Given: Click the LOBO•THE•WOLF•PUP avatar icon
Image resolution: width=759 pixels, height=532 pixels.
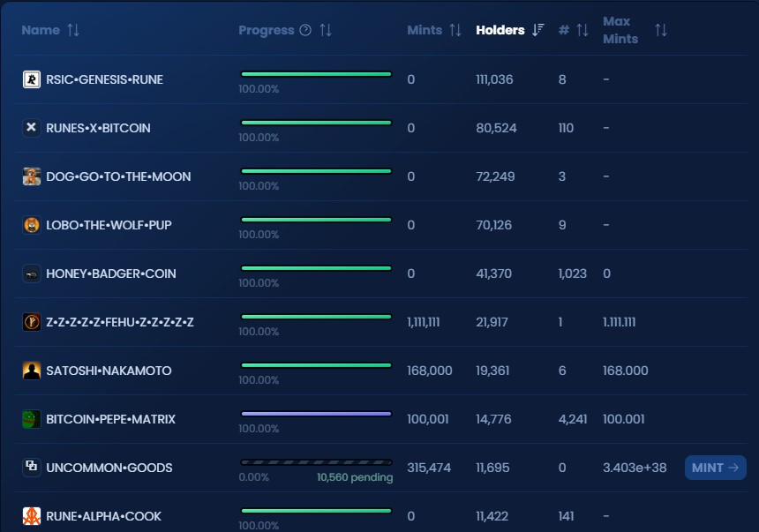Looking at the screenshot, I should coord(32,225).
